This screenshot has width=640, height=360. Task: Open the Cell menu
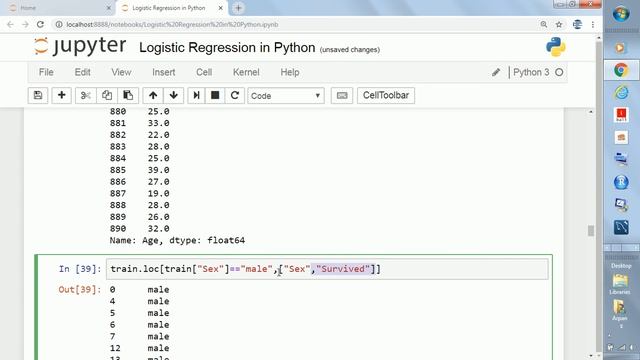point(204,72)
